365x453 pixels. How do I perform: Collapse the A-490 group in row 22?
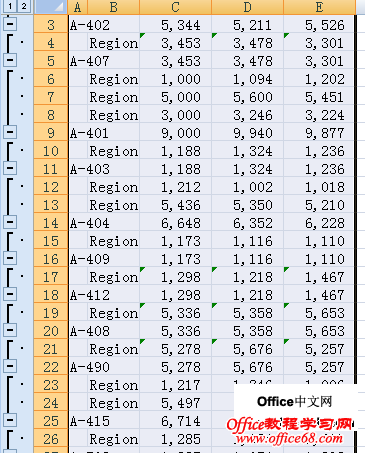[10, 366]
